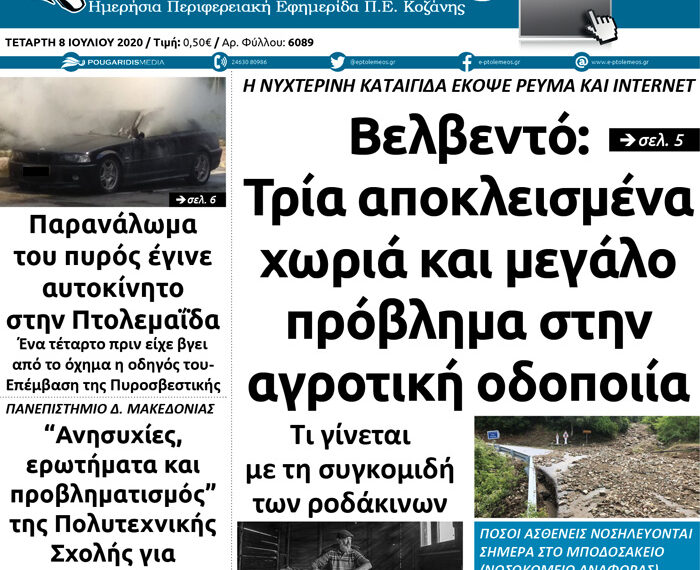Click 'ΠΟΣΟΙ ΑΣΘΕΝΕΙΣ ΝΟΣΗΛΕΥΟΝΤΑΙ' blue box line
The height and width of the screenshot is (570, 700).
point(586,534)
